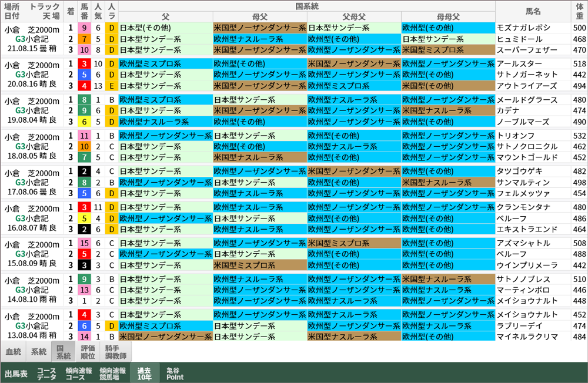This screenshot has height=383, width=588.
Task: Click pink horse number 14 for マイネルラクリマ
Action: pos(84,337)
